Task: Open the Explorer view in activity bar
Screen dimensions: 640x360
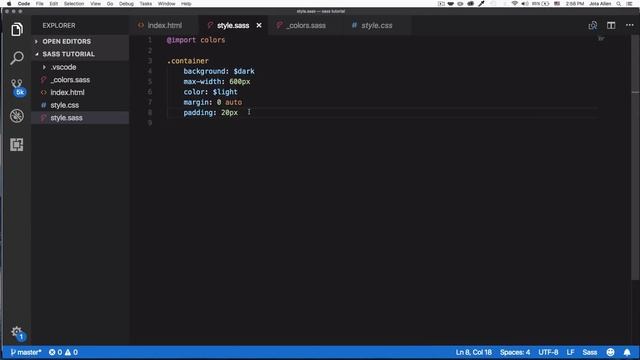Action: (17, 29)
